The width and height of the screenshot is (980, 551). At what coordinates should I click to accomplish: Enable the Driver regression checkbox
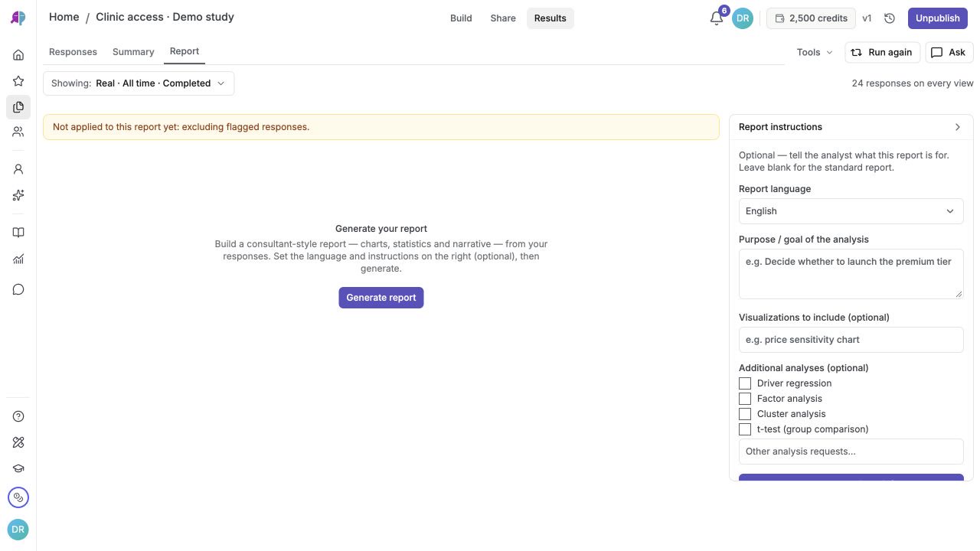[x=745, y=383]
